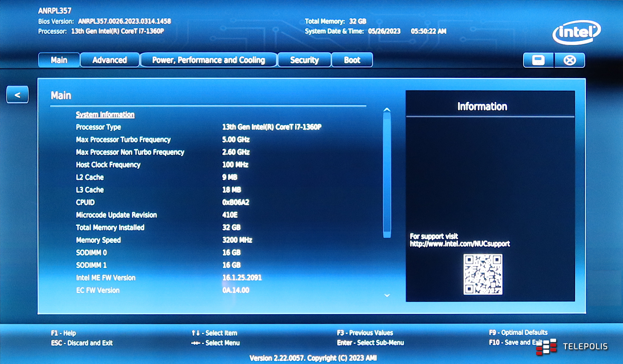The image size is (623, 364).
Task: Go to the Security tab
Action: coord(304,60)
